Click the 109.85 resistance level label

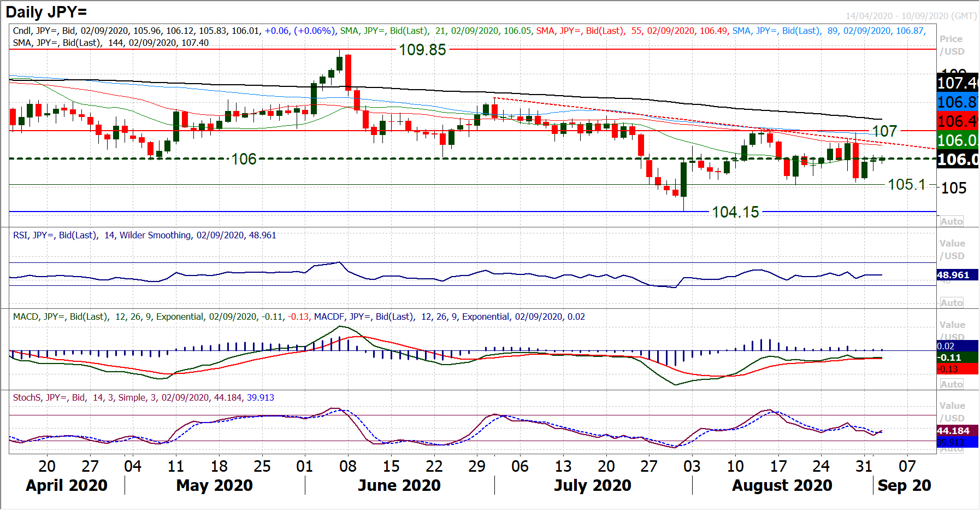tap(422, 50)
